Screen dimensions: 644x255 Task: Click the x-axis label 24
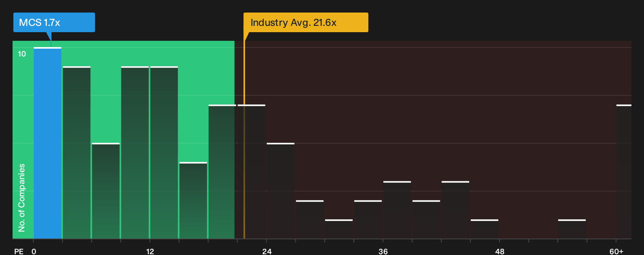(x=267, y=251)
